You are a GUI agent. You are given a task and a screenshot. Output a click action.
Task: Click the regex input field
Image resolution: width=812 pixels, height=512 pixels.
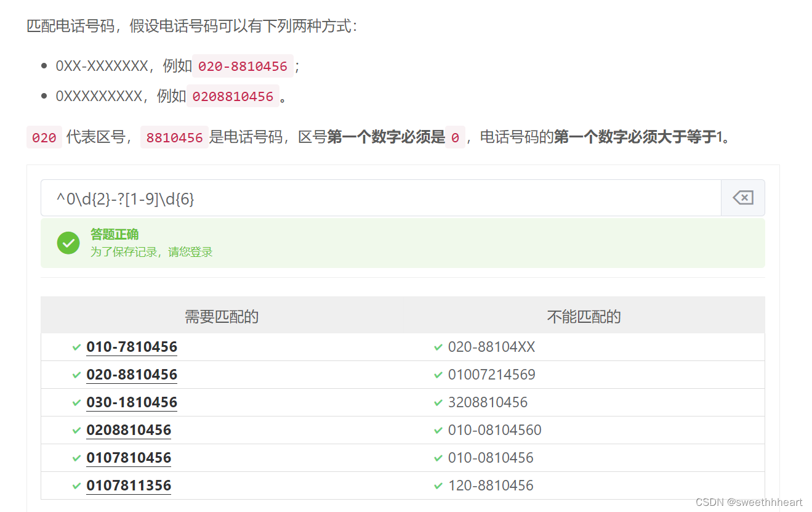click(x=381, y=198)
